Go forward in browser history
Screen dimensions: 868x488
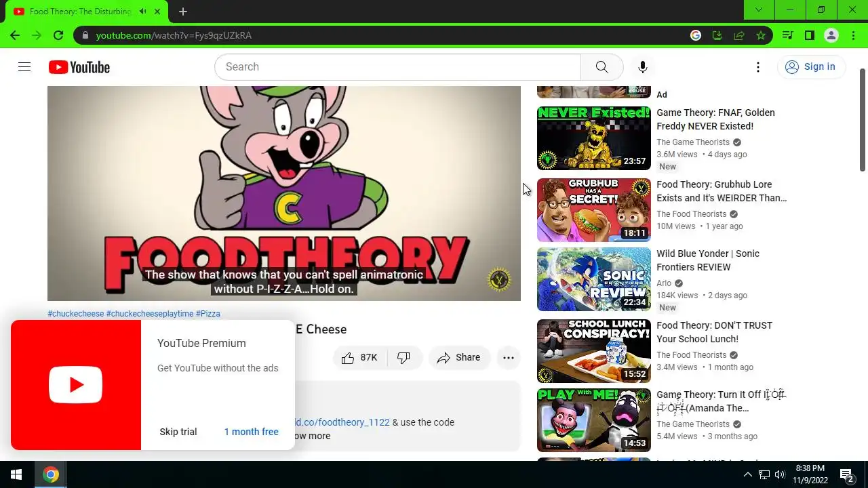[37, 35]
